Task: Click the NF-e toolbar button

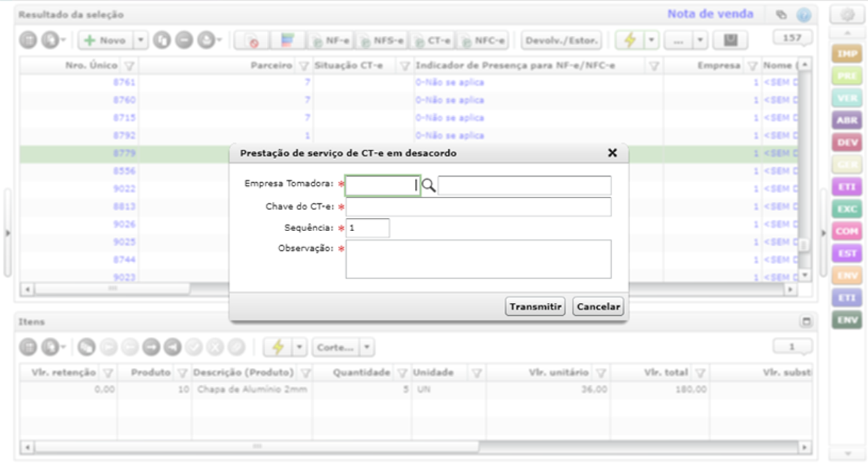Action: pos(331,41)
